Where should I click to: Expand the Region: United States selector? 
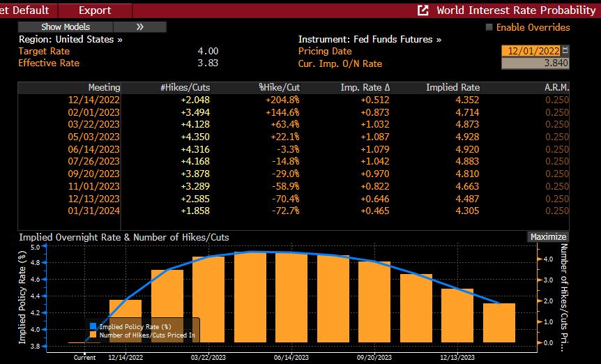70,40
